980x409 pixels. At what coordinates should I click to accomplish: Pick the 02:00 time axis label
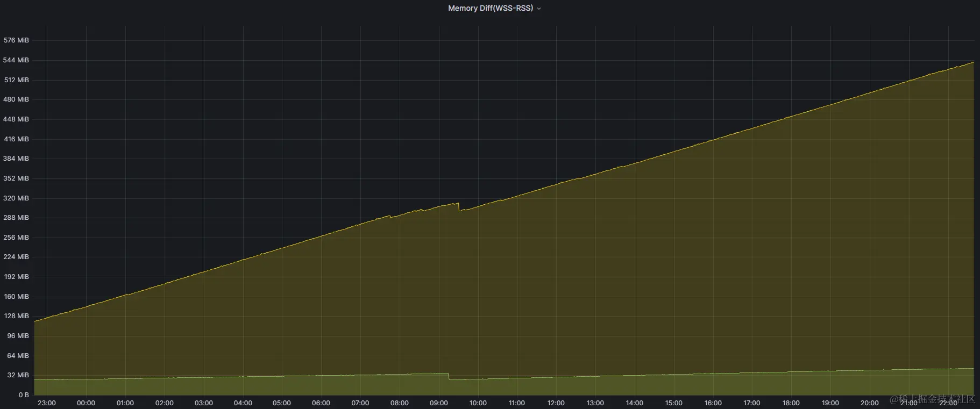point(165,403)
